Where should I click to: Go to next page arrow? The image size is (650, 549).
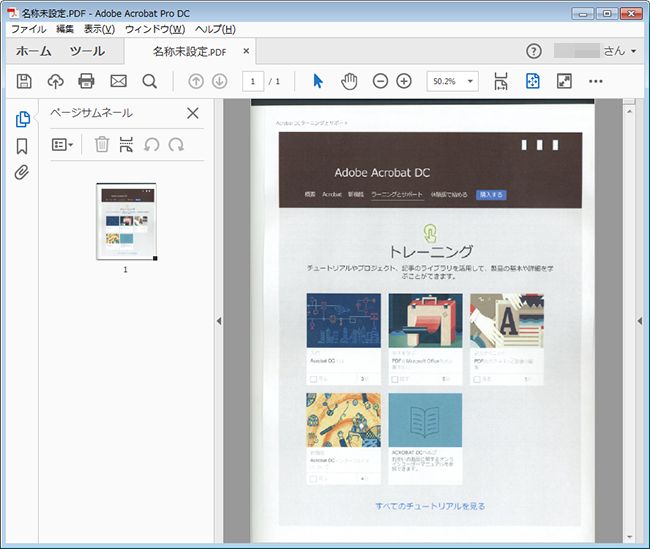(x=220, y=81)
